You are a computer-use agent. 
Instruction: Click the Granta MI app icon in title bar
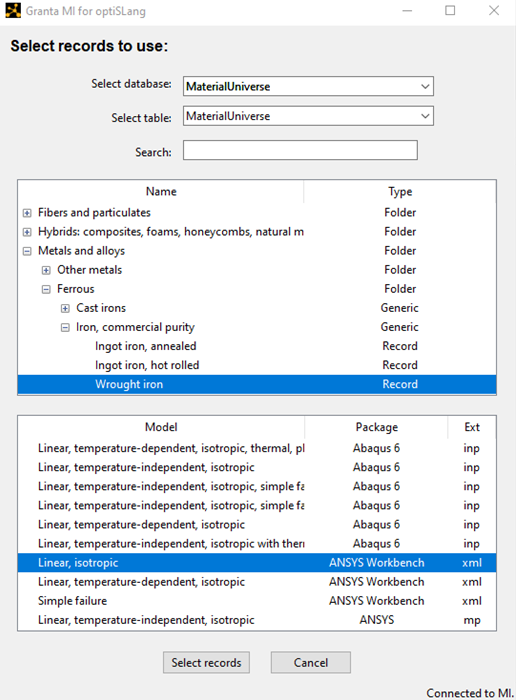tap(13, 10)
